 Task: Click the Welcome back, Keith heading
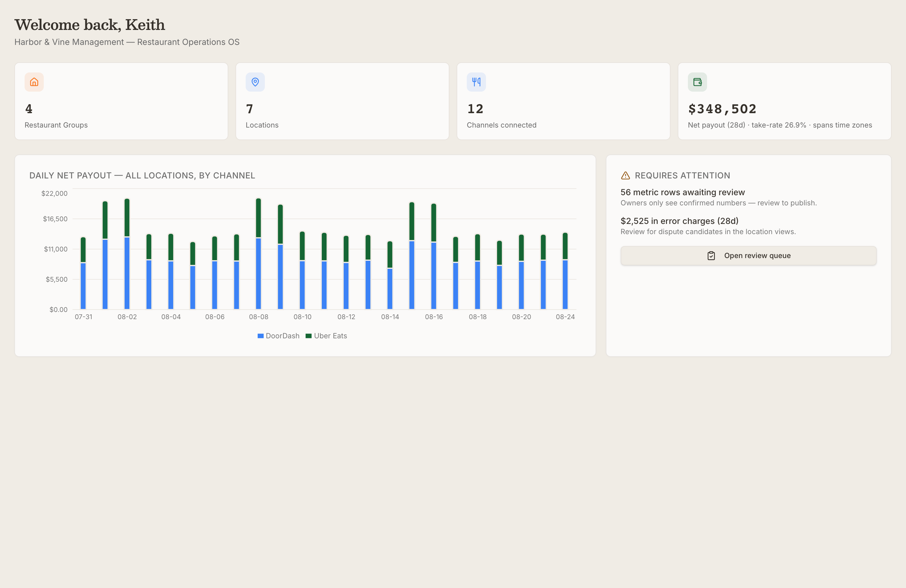click(90, 25)
